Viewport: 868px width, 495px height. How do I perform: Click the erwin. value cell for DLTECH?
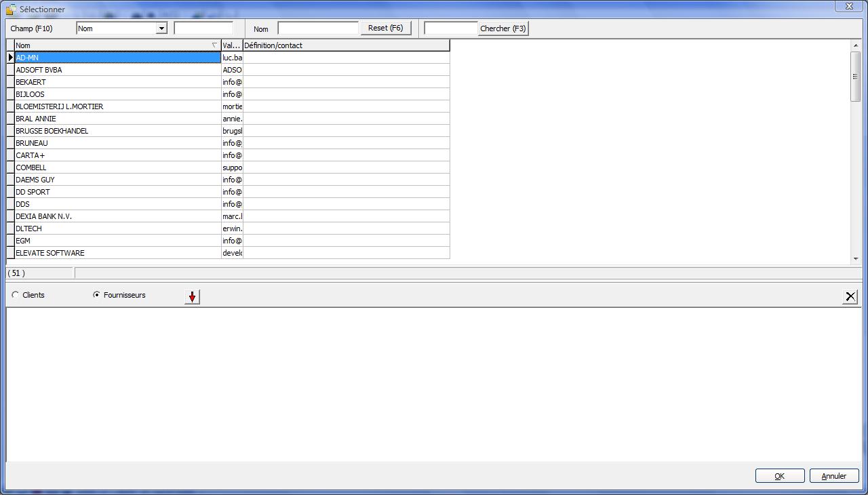click(232, 229)
